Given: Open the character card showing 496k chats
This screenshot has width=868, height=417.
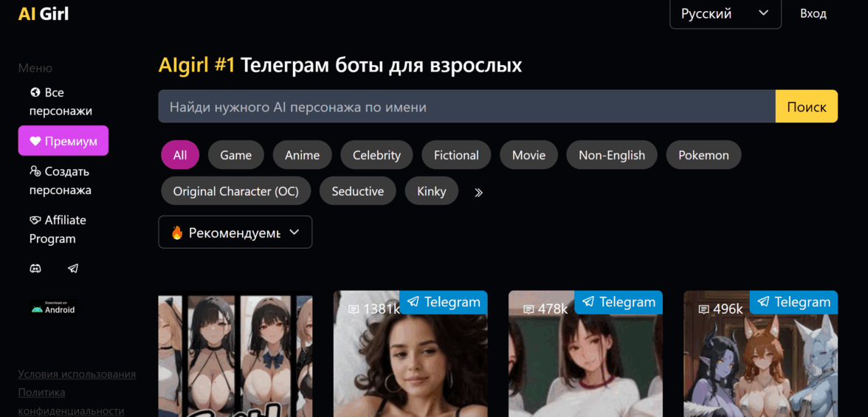Looking at the screenshot, I should coord(760,354).
